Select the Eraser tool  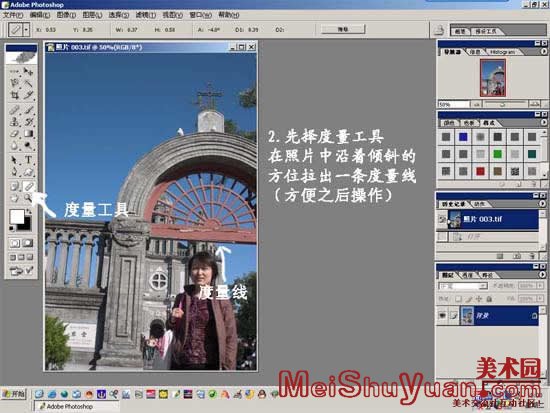click(x=14, y=134)
